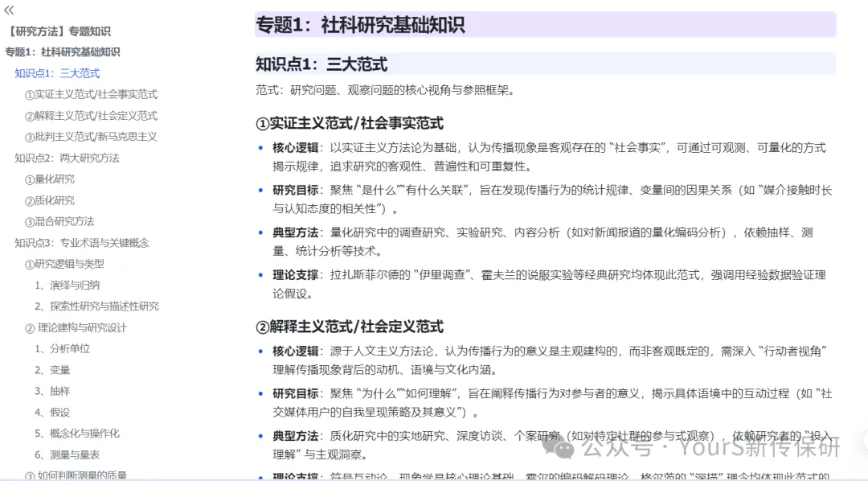The image size is (868, 481).
Task: Go to ①研究逻辑与类型 outline item
Action: pos(65,264)
